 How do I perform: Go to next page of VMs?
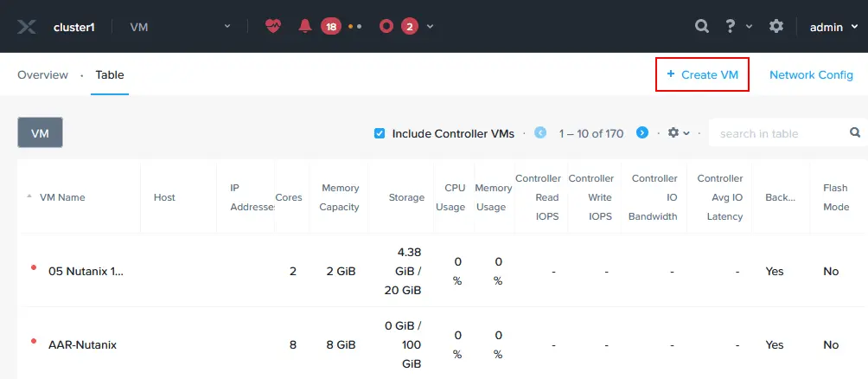(642, 133)
